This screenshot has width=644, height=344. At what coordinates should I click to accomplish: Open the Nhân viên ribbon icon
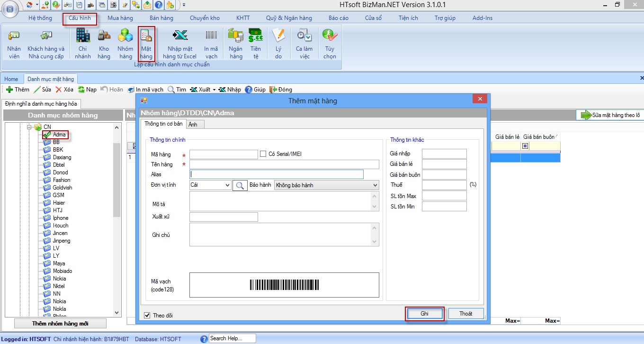click(14, 44)
